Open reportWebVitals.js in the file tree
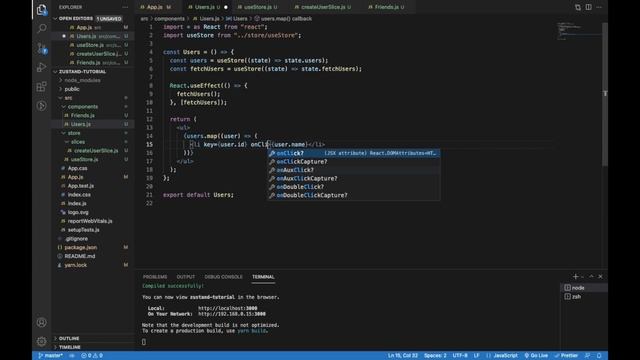The width and height of the screenshot is (640, 360). 90,221
